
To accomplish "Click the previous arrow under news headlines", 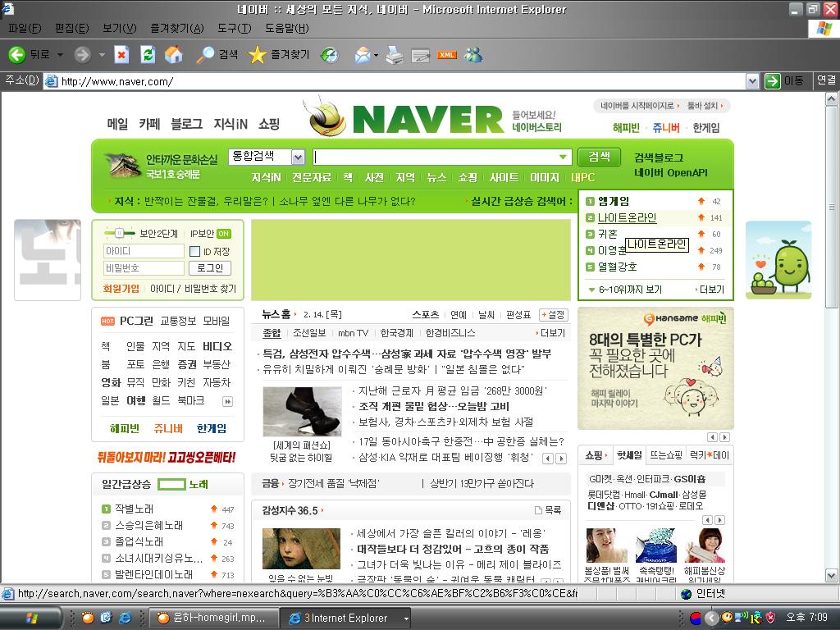I will click(x=547, y=458).
